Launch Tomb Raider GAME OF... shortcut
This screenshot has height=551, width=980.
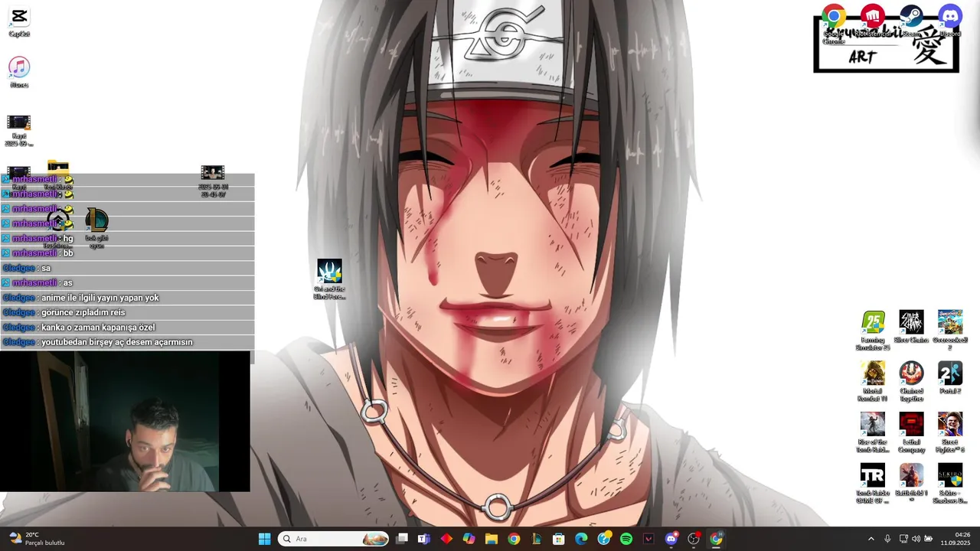(x=873, y=484)
